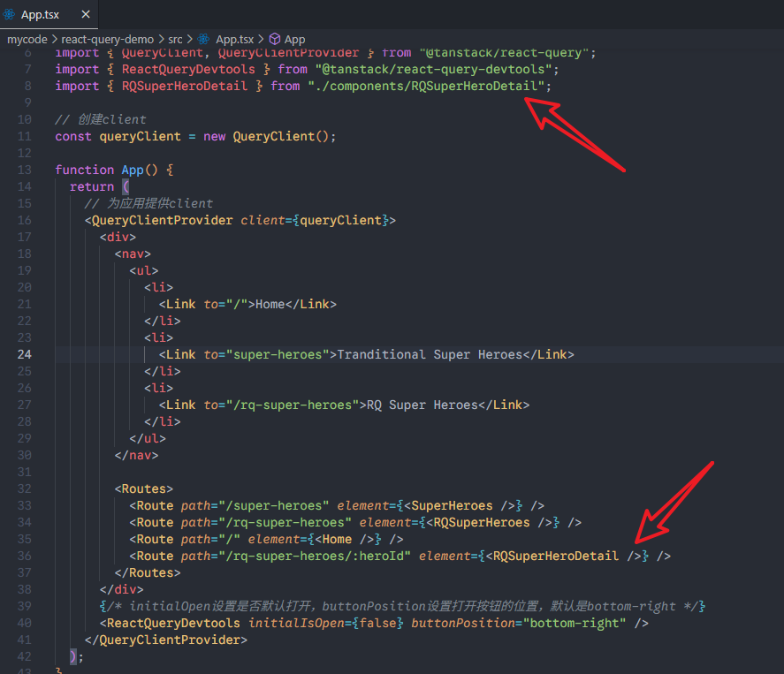Click the App symbol cube icon in breadcrumbs

(274, 39)
